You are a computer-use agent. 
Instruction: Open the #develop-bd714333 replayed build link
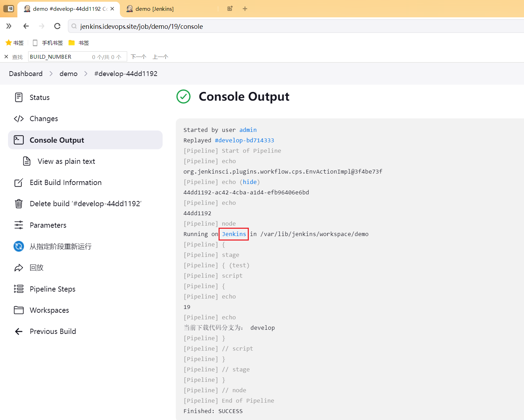click(x=244, y=140)
